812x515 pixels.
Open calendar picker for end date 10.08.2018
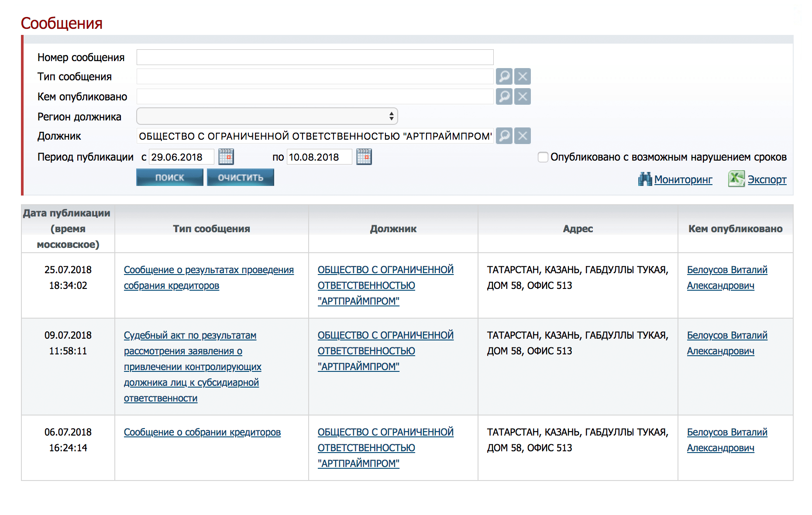(x=364, y=157)
